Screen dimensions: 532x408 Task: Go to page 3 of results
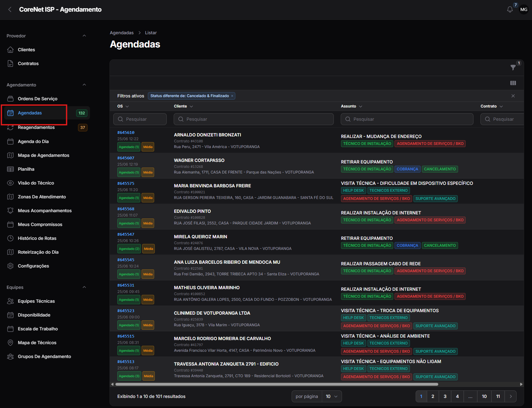click(445, 396)
